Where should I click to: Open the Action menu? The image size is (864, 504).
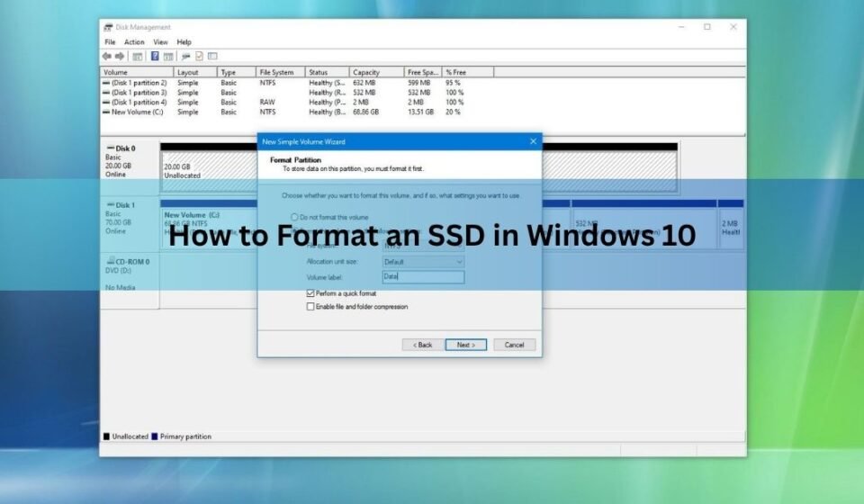134,42
